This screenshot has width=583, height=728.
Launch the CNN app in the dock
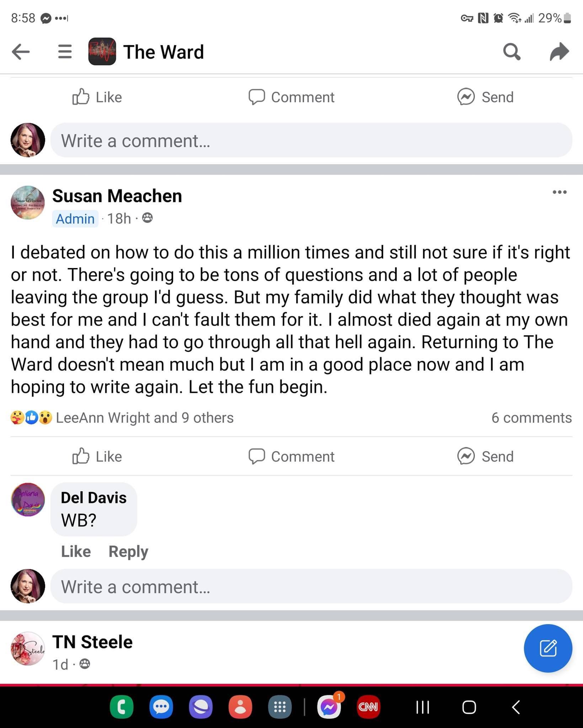point(368,707)
